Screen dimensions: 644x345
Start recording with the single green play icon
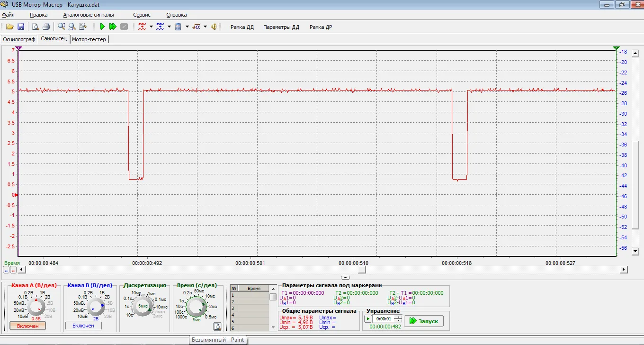coord(102,27)
